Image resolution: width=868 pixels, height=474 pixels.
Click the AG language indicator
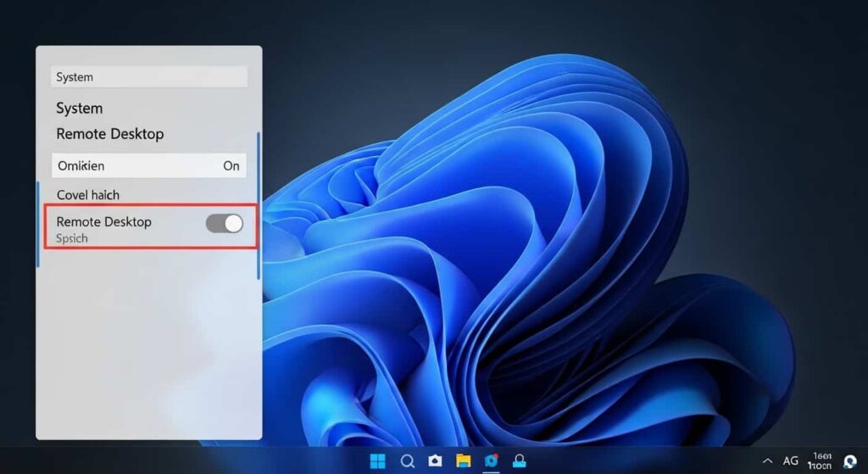[791, 460]
